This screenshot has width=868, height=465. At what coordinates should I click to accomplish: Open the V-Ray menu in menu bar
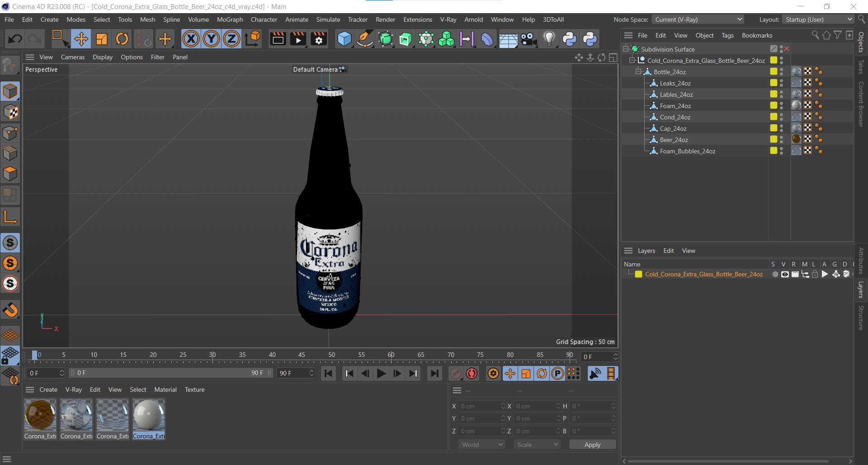click(448, 19)
